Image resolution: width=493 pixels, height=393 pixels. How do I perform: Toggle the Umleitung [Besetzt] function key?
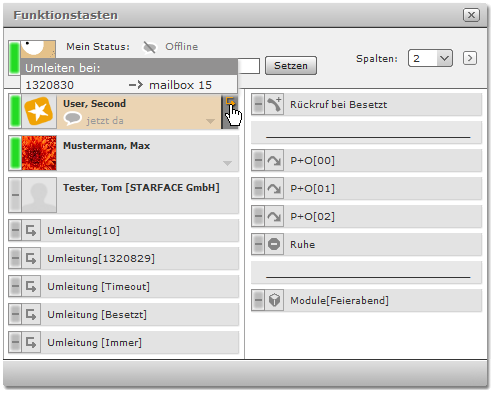[123, 314]
